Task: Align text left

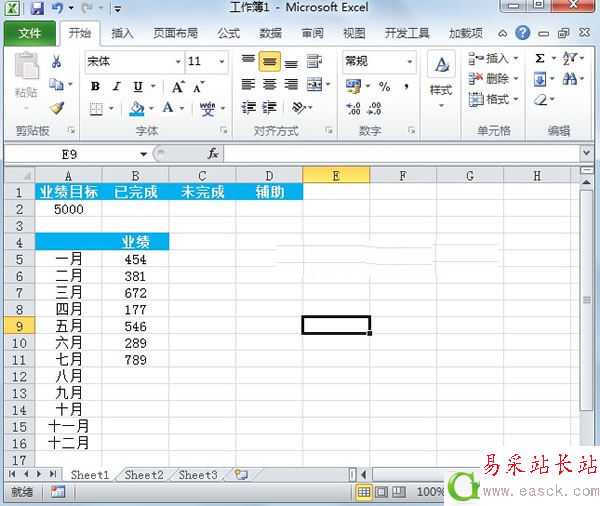Action: [x=248, y=84]
